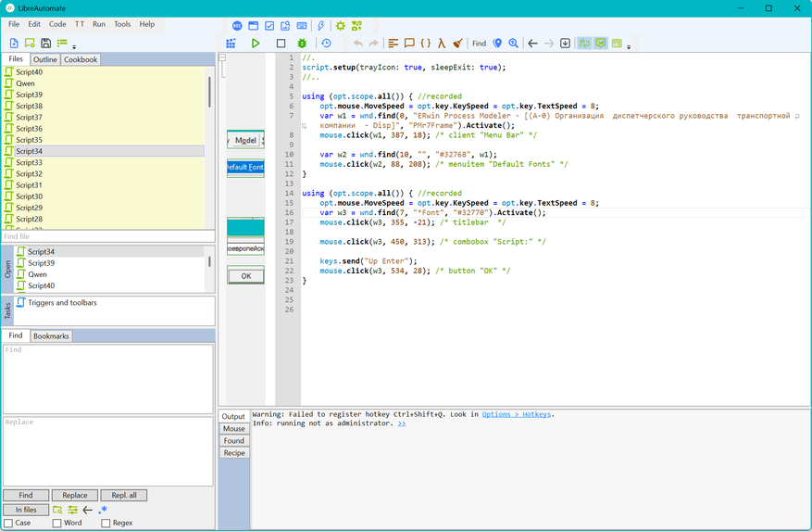The height and width of the screenshot is (531, 812).
Task: Save all with floppy disk icon
Action: tap(46, 43)
